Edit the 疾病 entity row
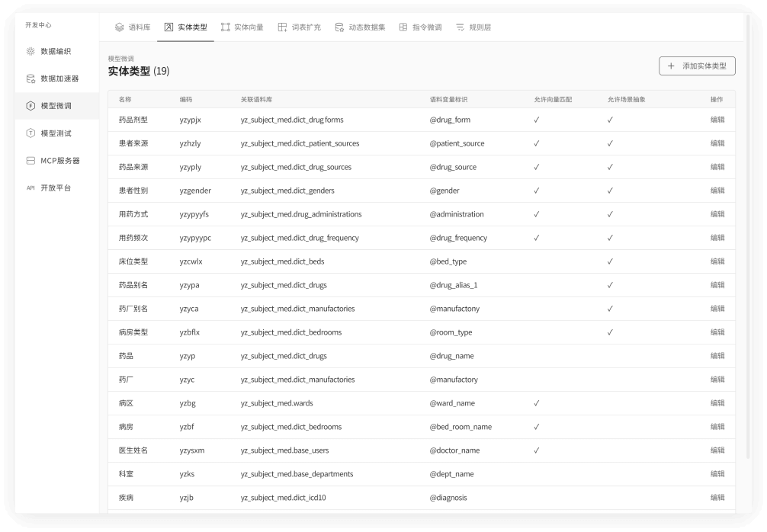Image resolution: width=767 pixels, height=532 pixels. [717, 498]
